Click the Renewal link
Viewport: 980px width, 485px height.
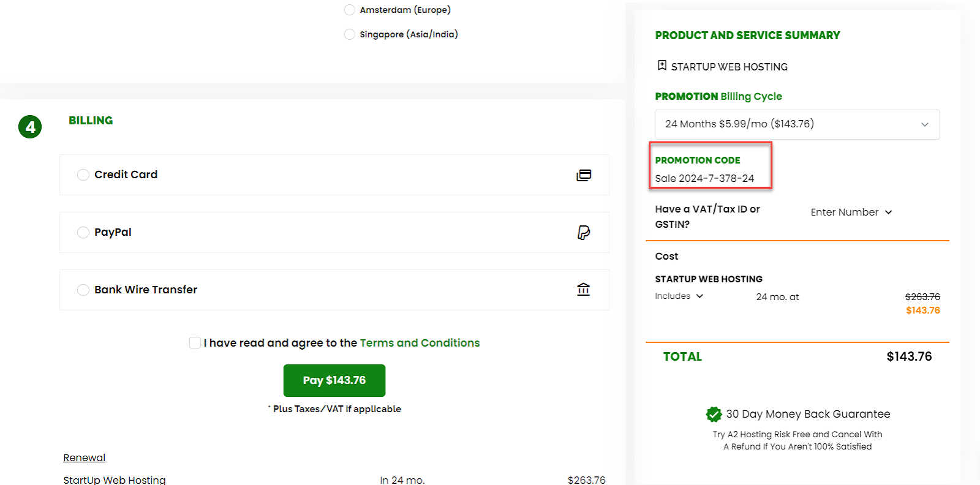(x=85, y=457)
